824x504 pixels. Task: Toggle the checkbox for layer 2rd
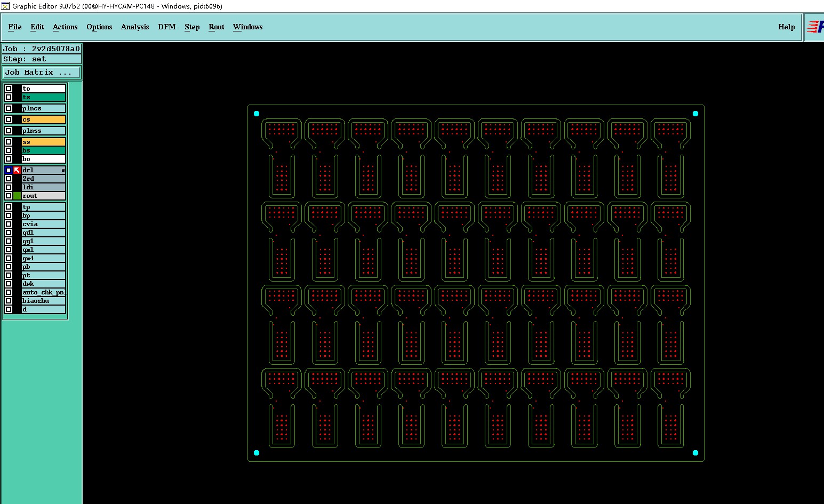click(x=9, y=179)
